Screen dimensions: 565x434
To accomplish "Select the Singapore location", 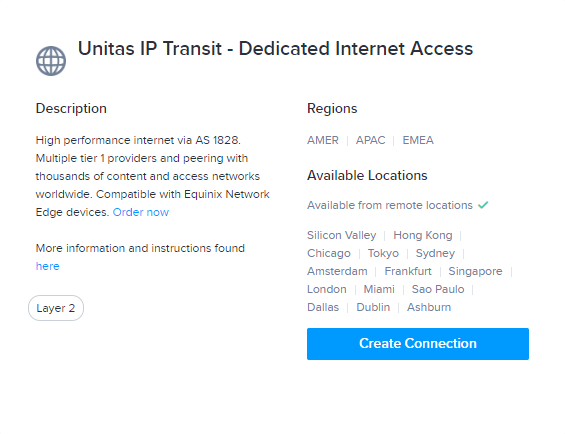I will [475, 271].
